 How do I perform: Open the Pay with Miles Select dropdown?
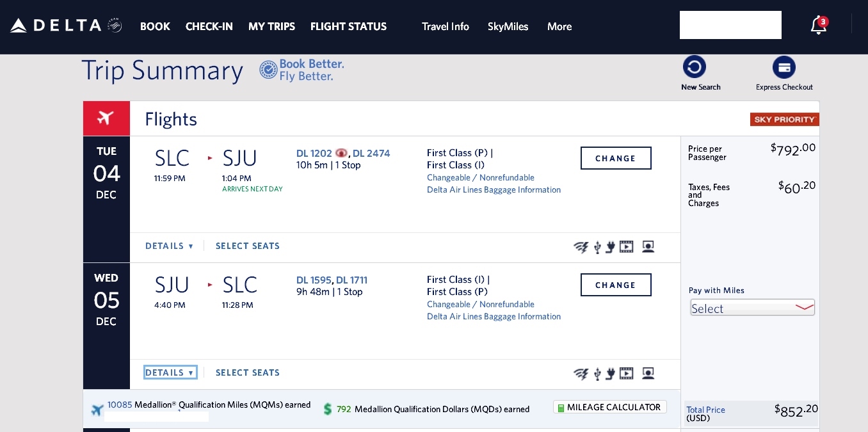(752, 308)
